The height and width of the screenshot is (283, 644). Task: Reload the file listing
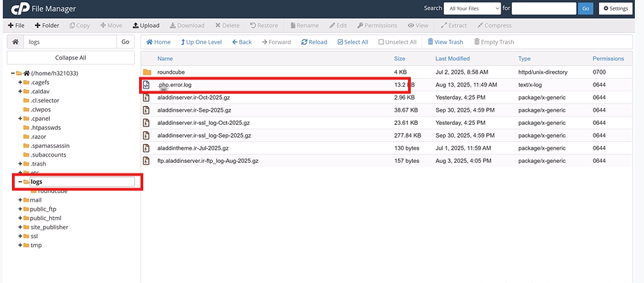click(x=314, y=42)
